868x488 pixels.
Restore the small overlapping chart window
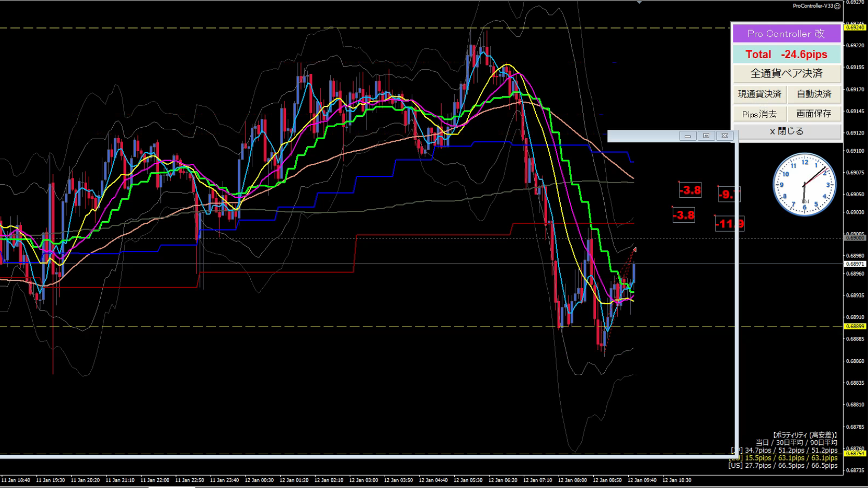706,136
